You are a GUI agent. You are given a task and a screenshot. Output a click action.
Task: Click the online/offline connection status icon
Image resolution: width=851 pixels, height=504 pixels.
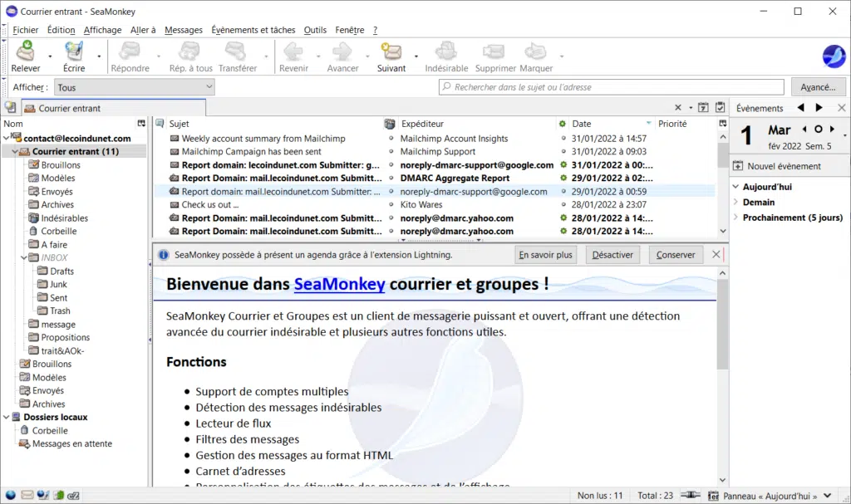[691, 495]
